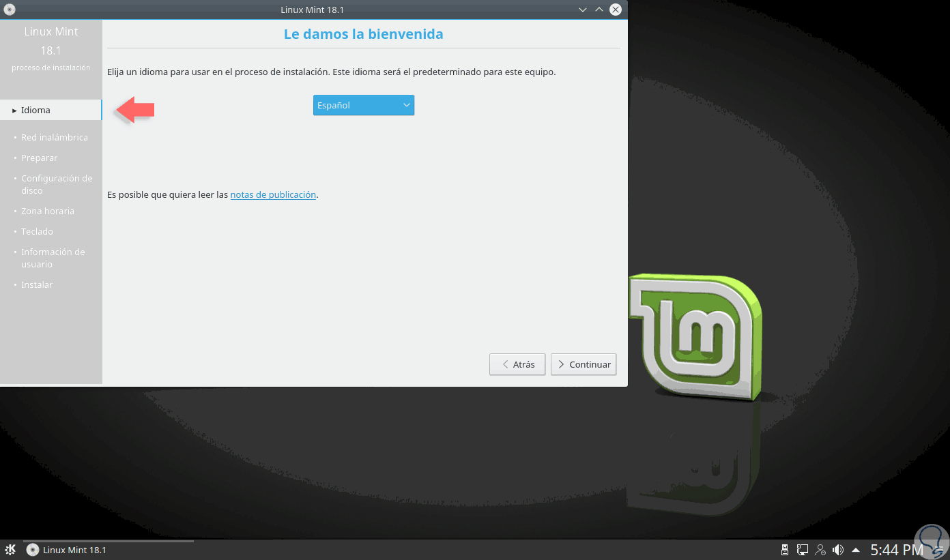This screenshot has height=560, width=950.
Task: Click the user status tray icon
Action: 820,549
